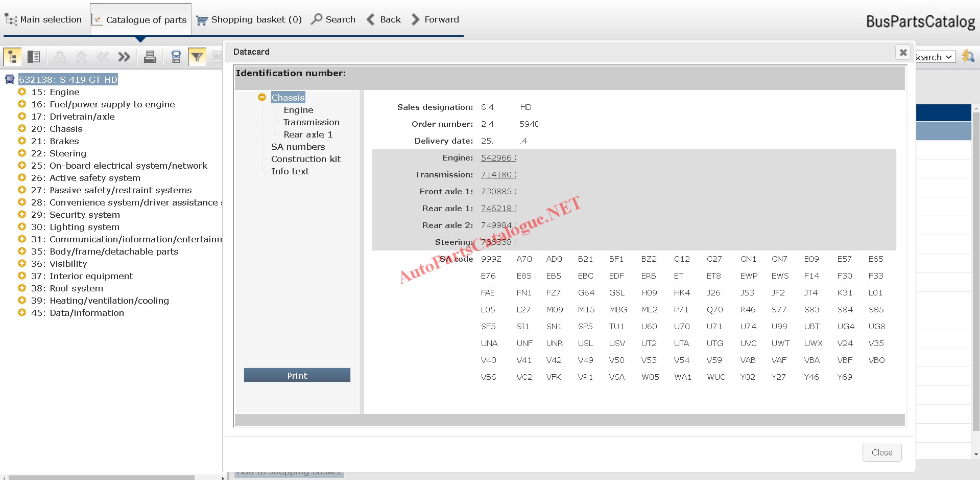This screenshot has width=980, height=480.
Task: Open the vehicle datacard bus icon
Action: pos(176,57)
